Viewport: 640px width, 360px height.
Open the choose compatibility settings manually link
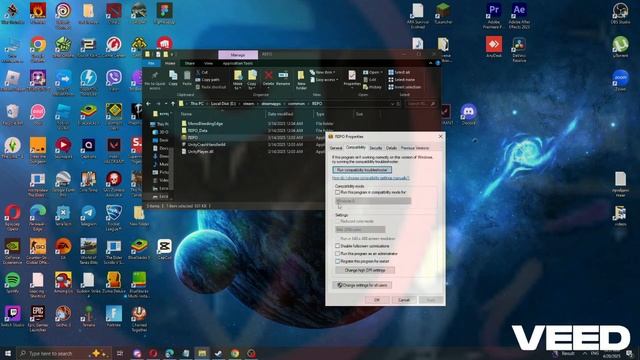pyautogui.click(x=371, y=178)
